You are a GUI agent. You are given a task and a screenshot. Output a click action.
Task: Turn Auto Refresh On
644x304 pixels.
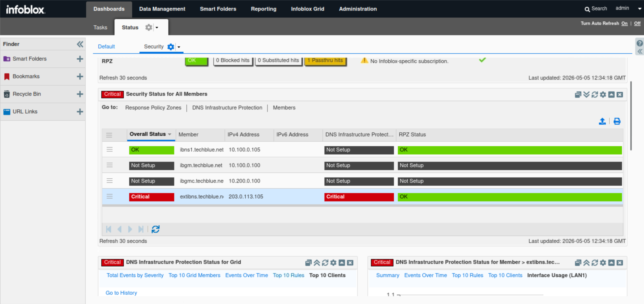[624, 23]
